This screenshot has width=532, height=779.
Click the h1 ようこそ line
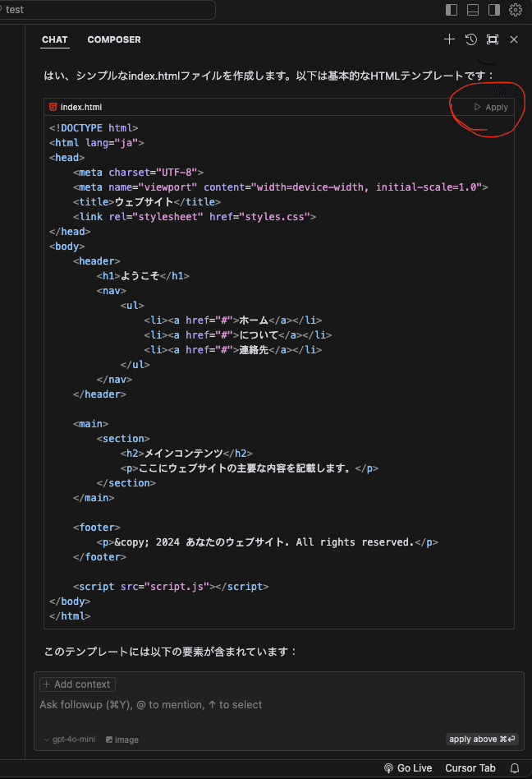143,276
